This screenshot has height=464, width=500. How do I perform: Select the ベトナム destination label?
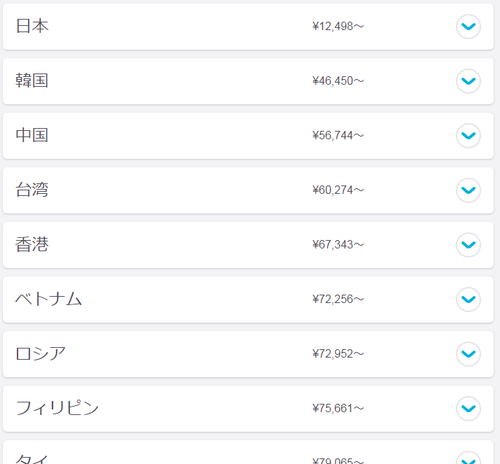click(x=49, y=299)
